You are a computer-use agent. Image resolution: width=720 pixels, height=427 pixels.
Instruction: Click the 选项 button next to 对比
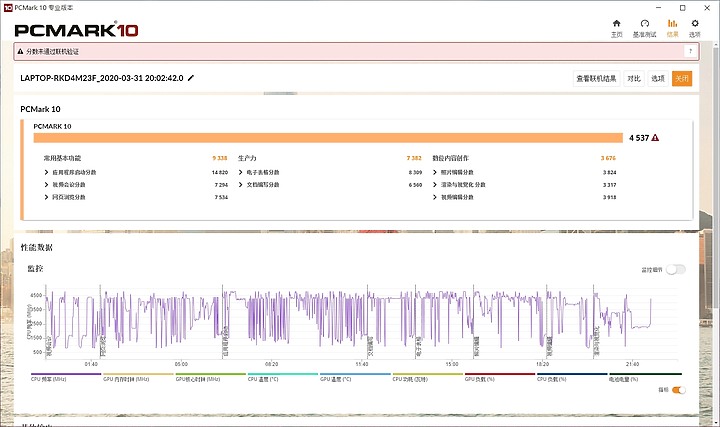point(658,79)
